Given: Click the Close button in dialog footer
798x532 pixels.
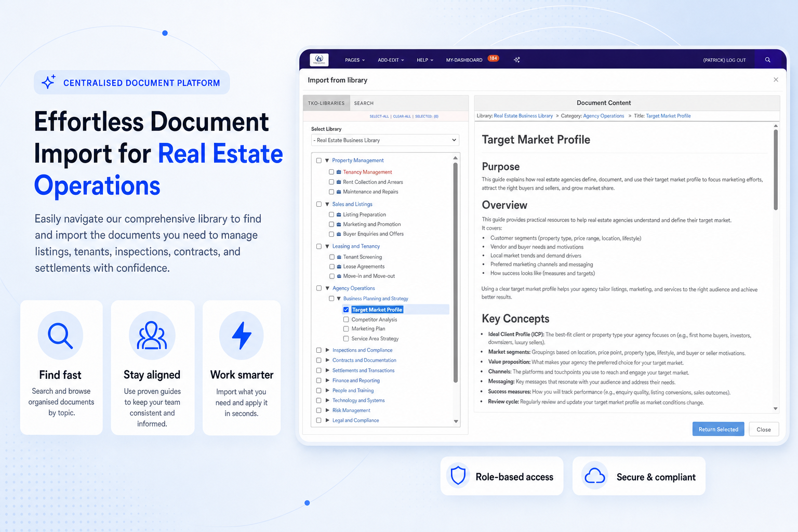Looking at the screenshot, I should tap(764, 429).
